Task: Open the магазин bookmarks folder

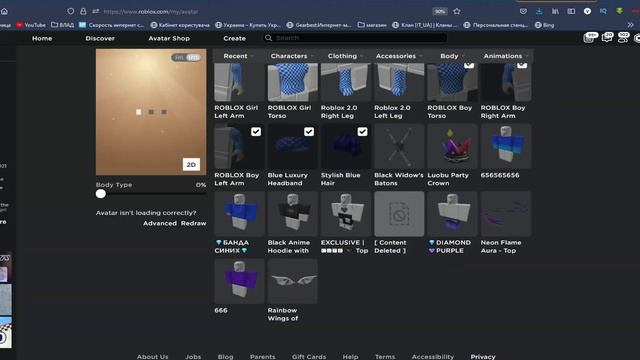Action: (x=372, y=25)
